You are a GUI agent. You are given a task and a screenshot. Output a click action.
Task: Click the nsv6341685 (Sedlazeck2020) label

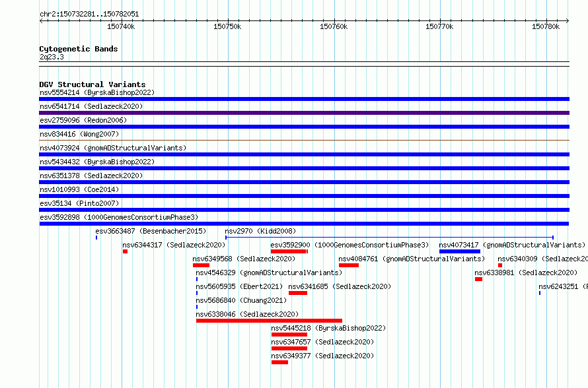point(340,286)
